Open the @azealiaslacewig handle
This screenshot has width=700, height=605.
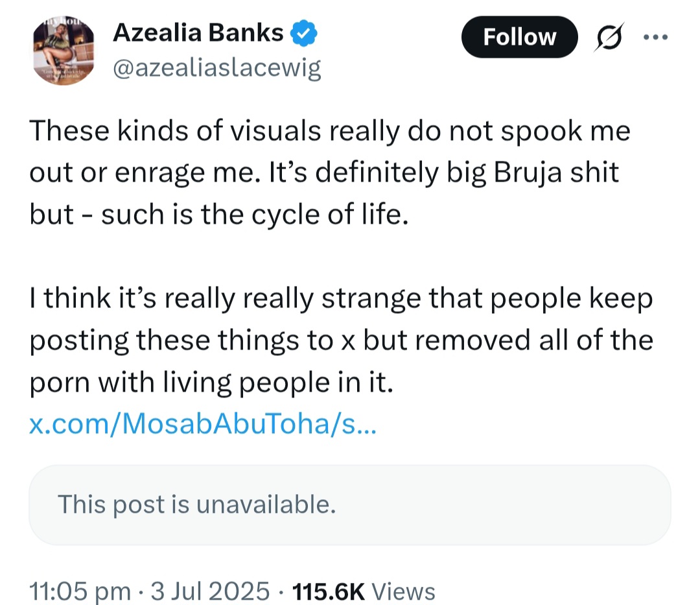pyautogui.click(x=217, y=67)
